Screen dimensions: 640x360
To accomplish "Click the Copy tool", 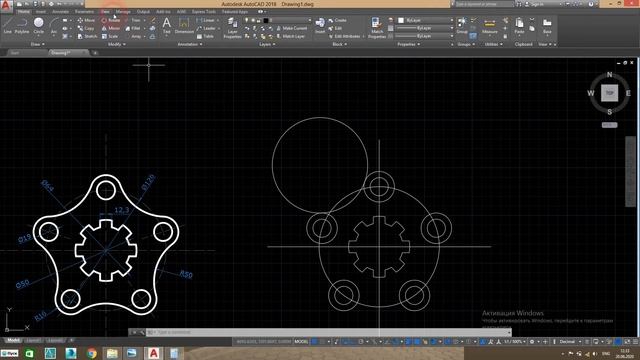I will [86, 28].
